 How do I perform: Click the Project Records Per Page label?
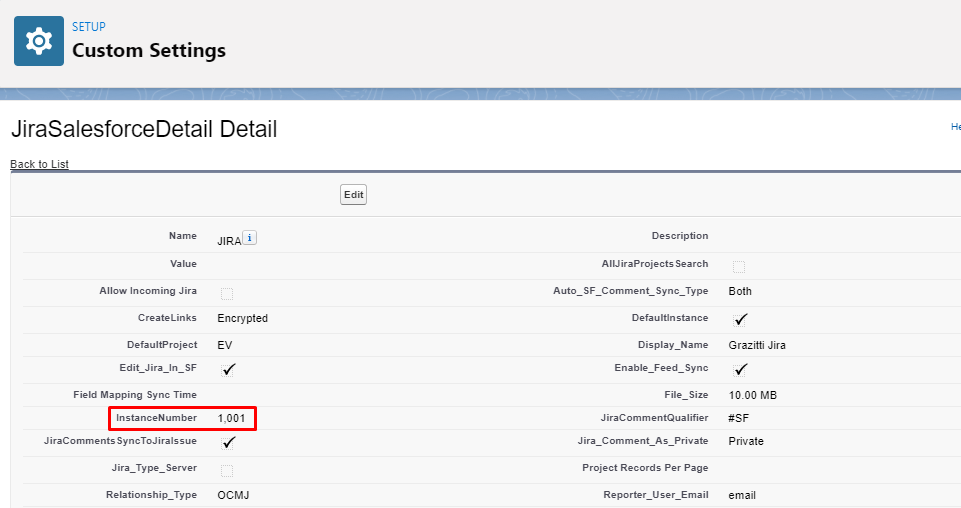click(x=645, y=468)
